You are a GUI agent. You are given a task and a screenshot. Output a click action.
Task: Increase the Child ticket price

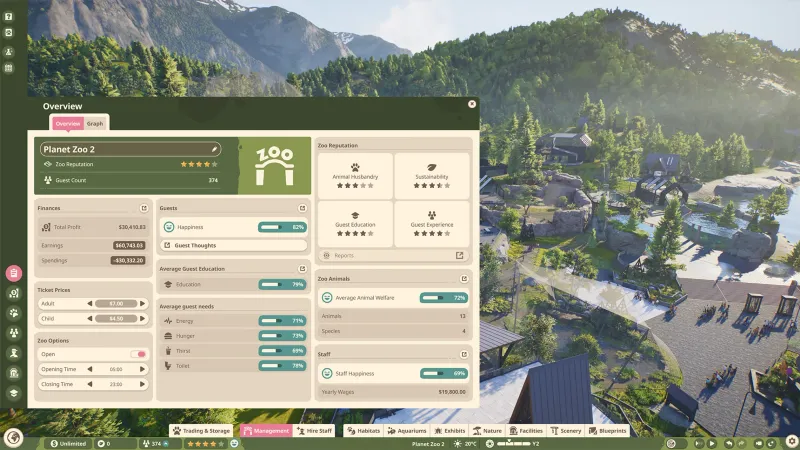142,318
